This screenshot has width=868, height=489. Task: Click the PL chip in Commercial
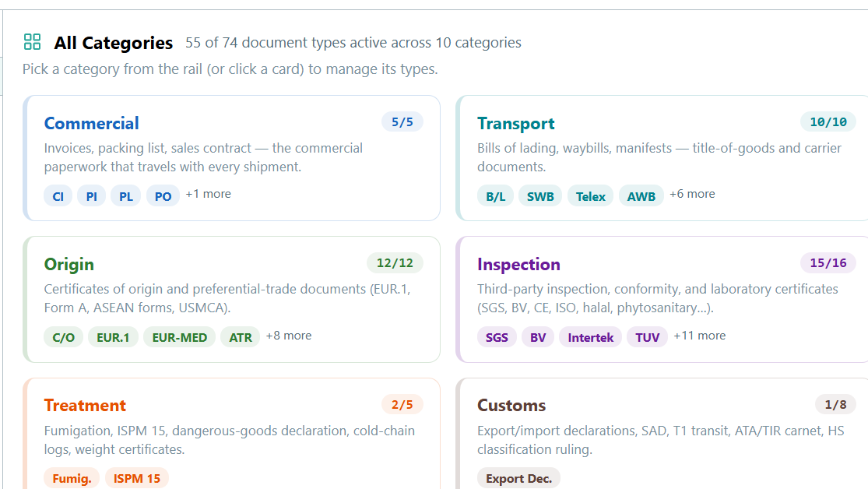click(x=126, y=196)
